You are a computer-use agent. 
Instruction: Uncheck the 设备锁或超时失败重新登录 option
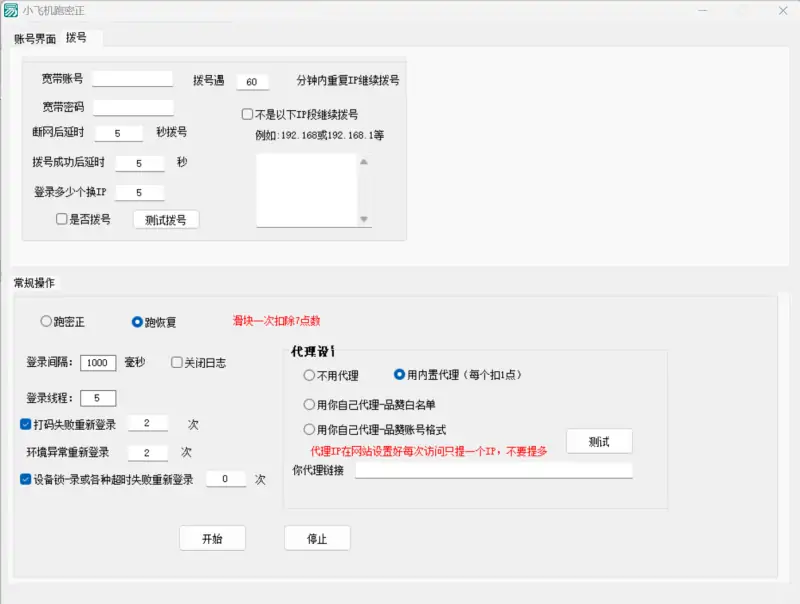(23, 478)
